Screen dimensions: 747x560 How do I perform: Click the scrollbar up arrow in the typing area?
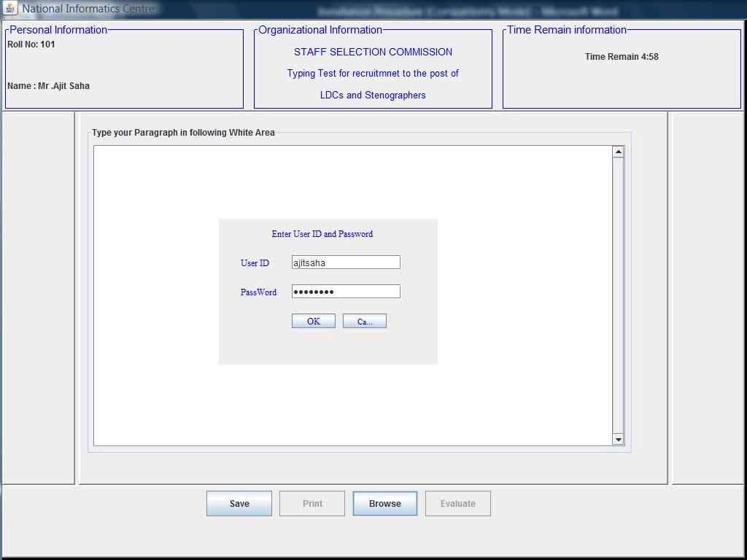click(x=619, y=152)
